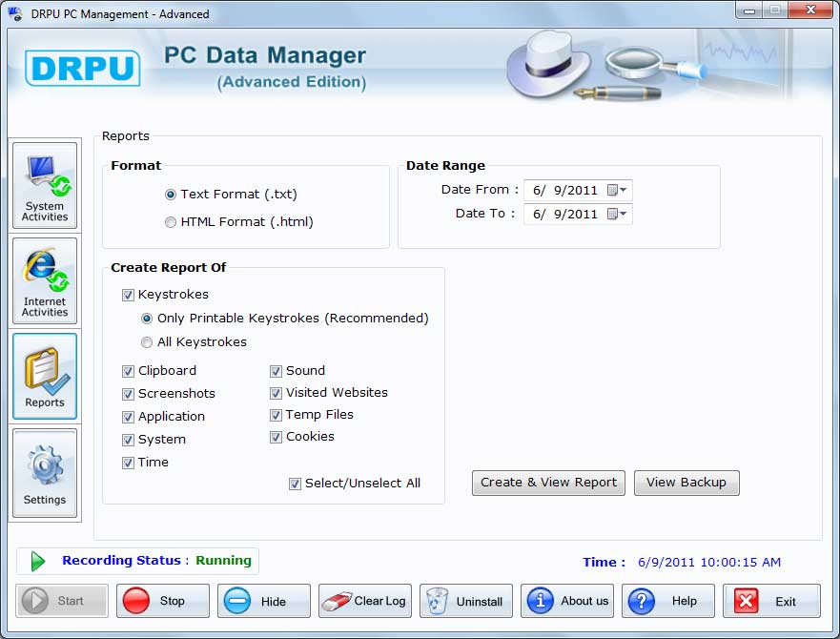Image resolution: width=840 pixels, height=639 pixels.
Task: Click the DRPU logo
Action: (x=83, y=68)
